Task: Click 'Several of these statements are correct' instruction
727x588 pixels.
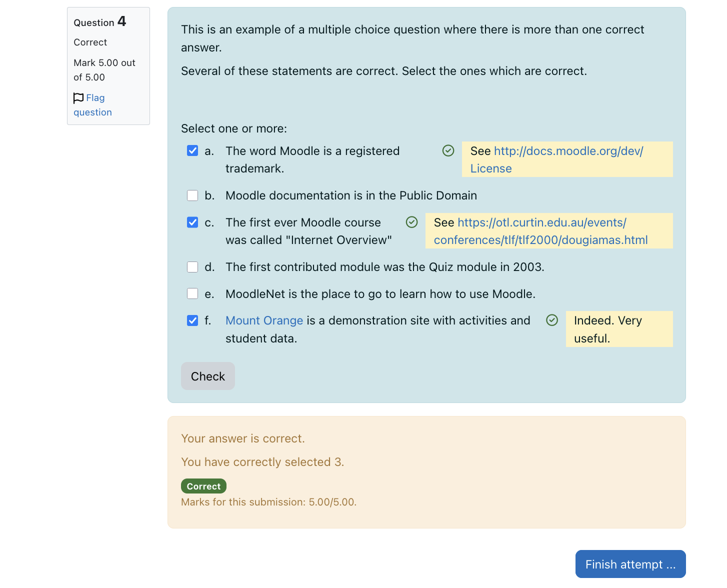Action: pos(384,71)
